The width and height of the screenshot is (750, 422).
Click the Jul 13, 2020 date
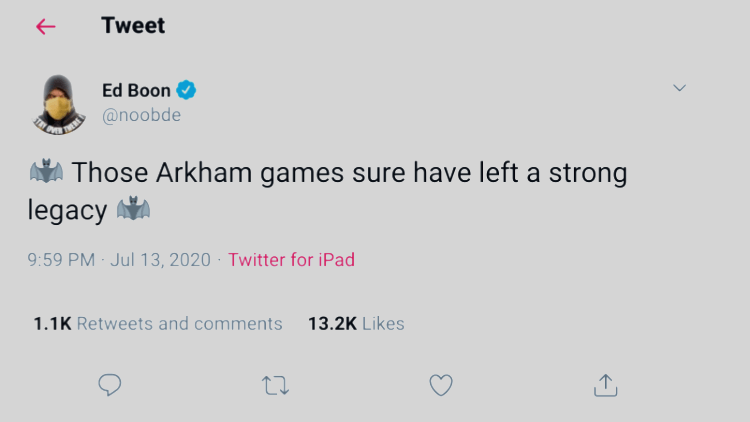pyautogui.click(x=160, y=260)
